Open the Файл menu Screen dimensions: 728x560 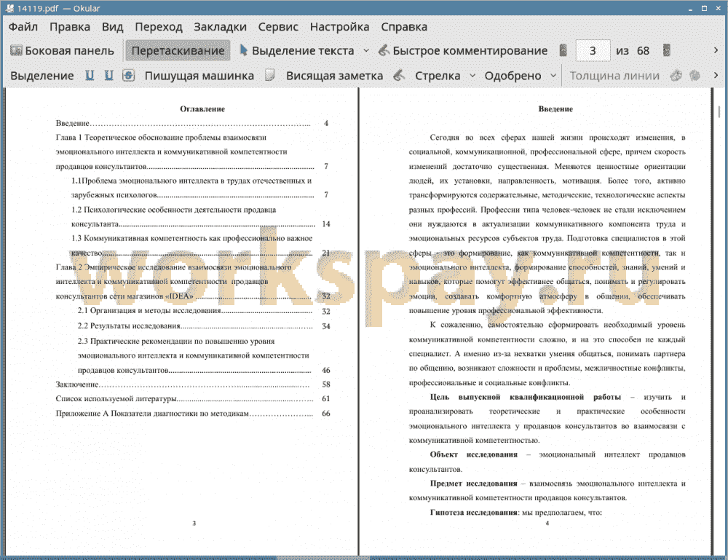23,27
